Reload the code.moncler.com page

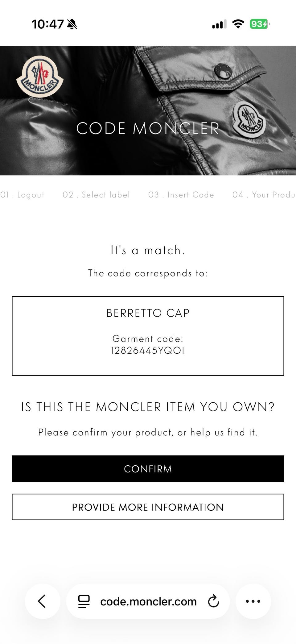click(x=213, y=601)
